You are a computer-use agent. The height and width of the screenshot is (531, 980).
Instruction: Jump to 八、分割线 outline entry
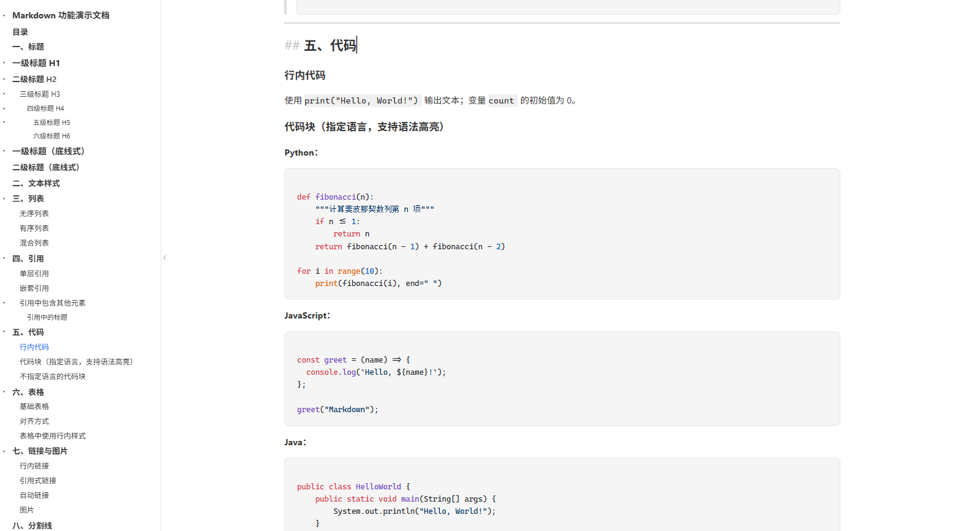point(32,525)
